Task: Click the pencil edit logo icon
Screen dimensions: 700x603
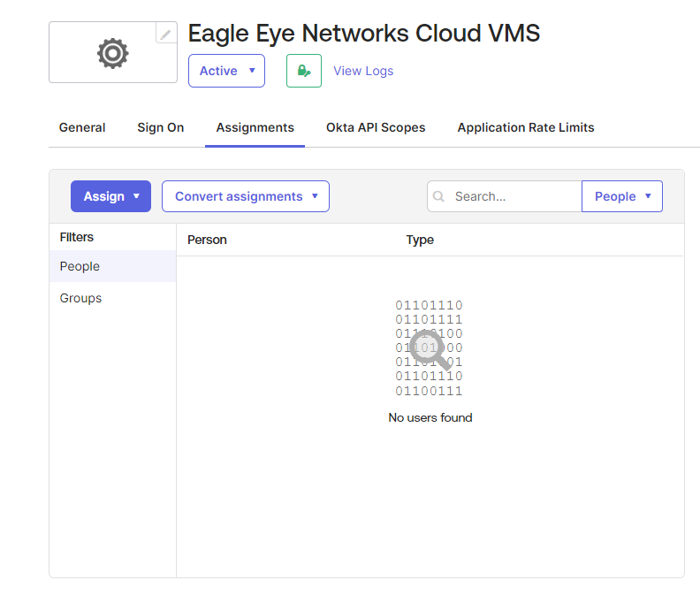Action: 165,34
